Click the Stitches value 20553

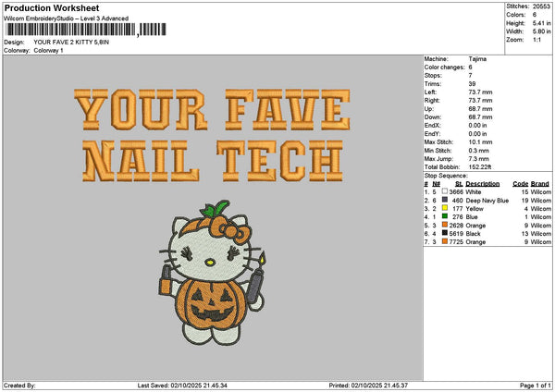coord(541,6)
